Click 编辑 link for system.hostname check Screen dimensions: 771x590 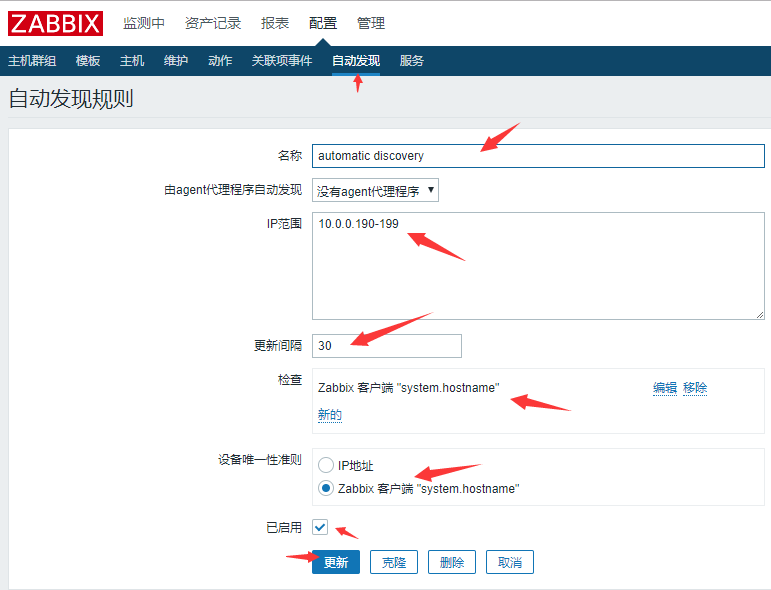click(x=665, y=388)
